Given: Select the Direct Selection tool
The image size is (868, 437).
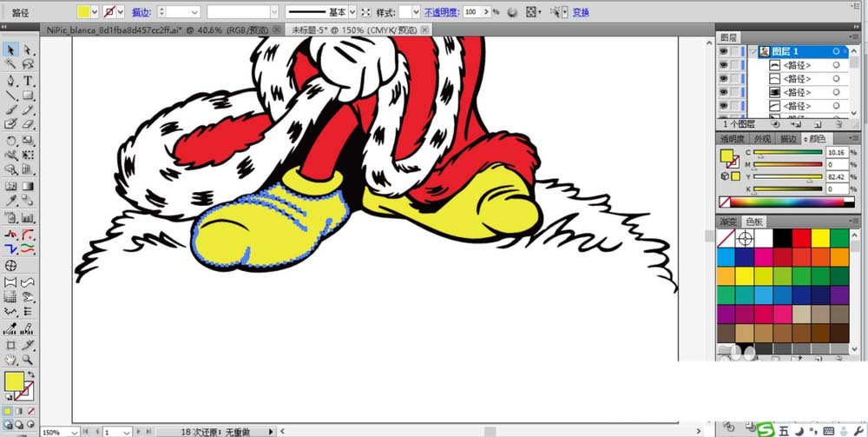Looking at the screenshot, I should click(x=28, y=50).
